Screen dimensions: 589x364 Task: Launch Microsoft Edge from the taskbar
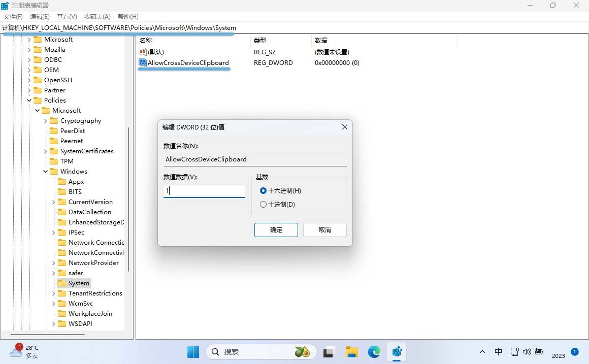tap(374, 352)
